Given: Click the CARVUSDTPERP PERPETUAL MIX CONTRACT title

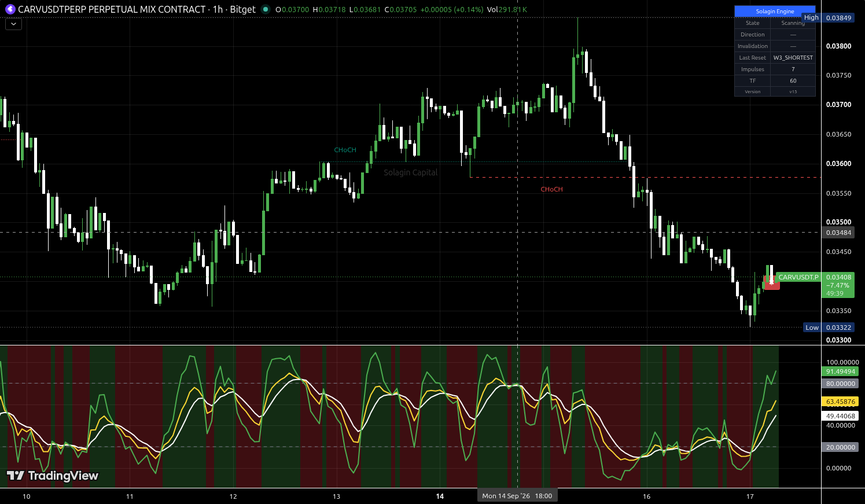Looking at the screenshot, I should click(x=112, y=9).
